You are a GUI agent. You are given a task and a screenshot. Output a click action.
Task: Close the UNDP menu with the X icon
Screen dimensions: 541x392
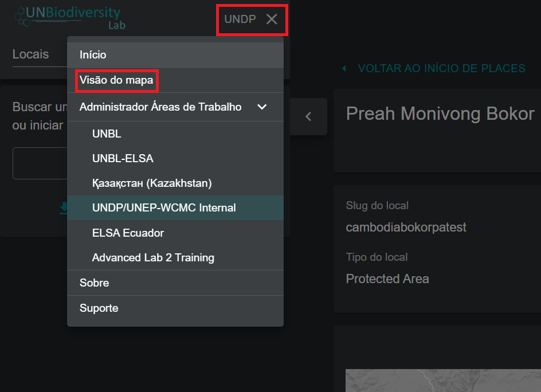(272, 19)
